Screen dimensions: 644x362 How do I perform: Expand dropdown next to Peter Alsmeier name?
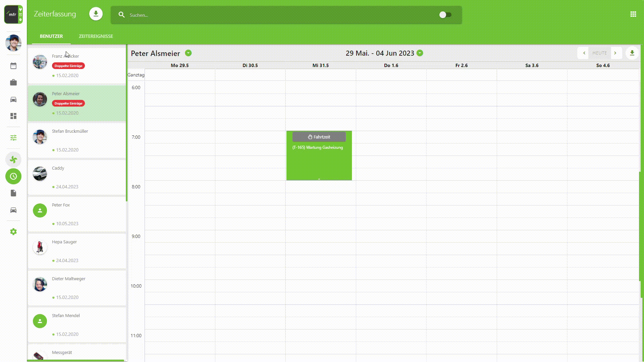coord(188,53)
